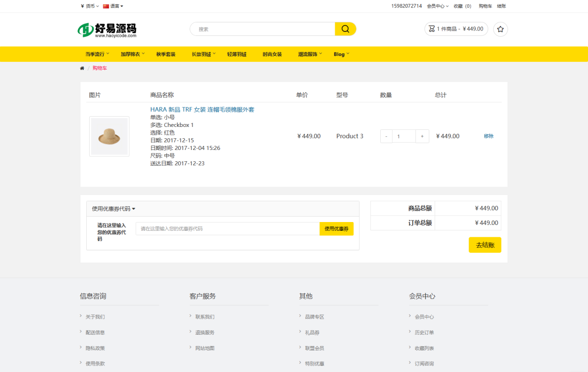Click 收藏 (0) in the top bar
The height and width of the screenshot is (372, 588).
pyautogui.click(x=463, y=6)
